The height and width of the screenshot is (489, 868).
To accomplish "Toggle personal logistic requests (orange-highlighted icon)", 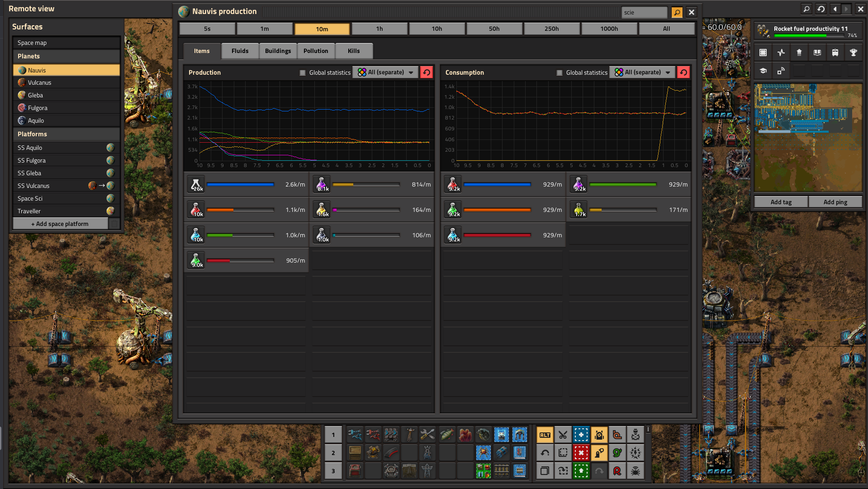I will click(599, 453).
